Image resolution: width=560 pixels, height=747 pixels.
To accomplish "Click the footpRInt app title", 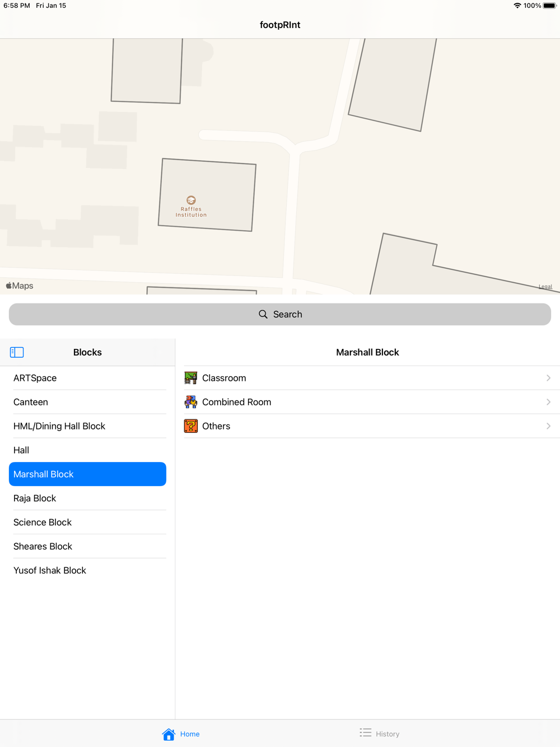I will click(x=280, y=25).
